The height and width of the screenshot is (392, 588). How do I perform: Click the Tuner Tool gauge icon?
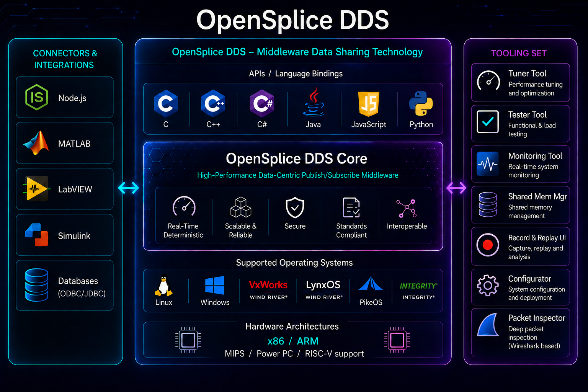488,81
